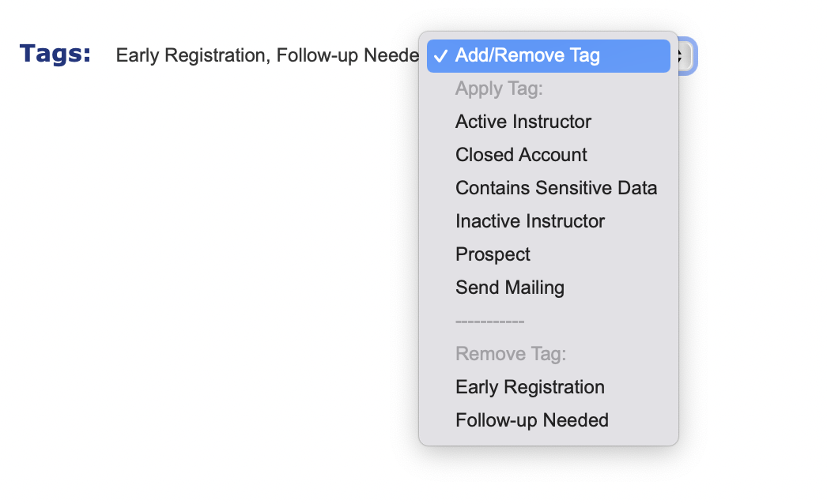Click the bold Tags: label

pos(55,54)
